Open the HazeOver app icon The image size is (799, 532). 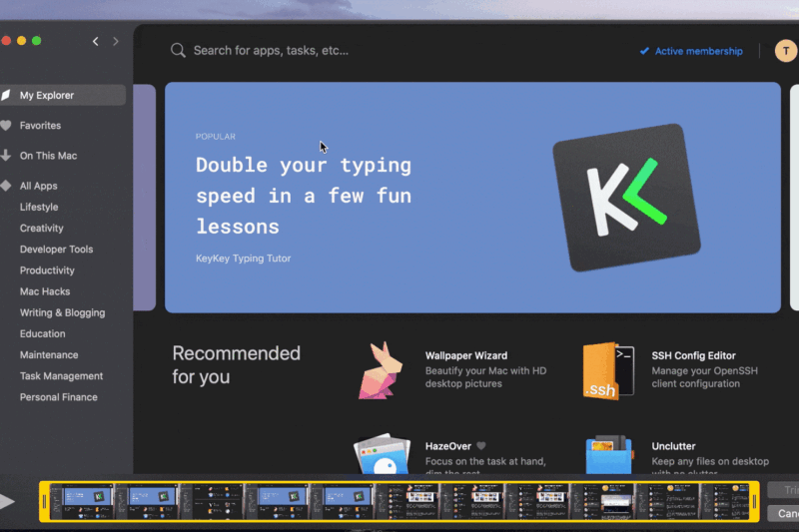pyautogui.click(x=383, y=453)
